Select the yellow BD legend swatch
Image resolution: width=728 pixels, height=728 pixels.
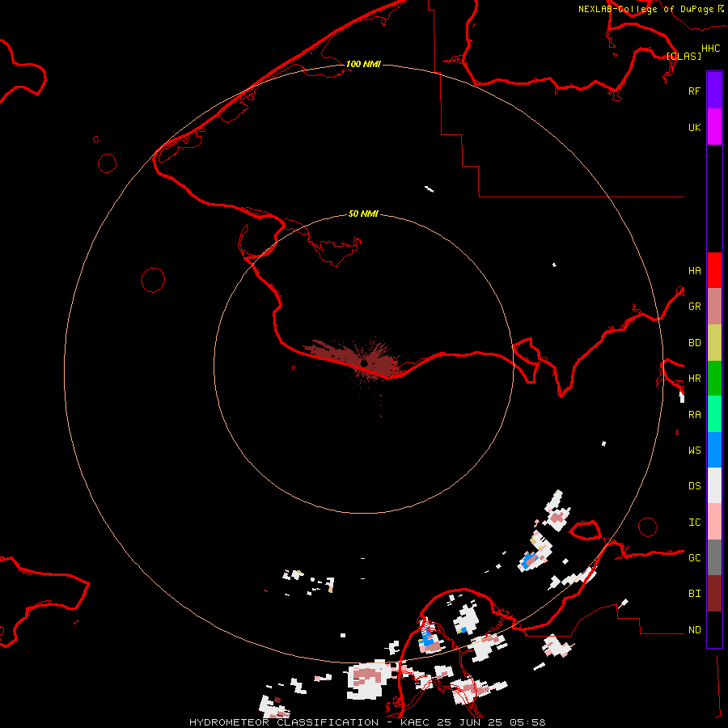[x=714, y=343]
